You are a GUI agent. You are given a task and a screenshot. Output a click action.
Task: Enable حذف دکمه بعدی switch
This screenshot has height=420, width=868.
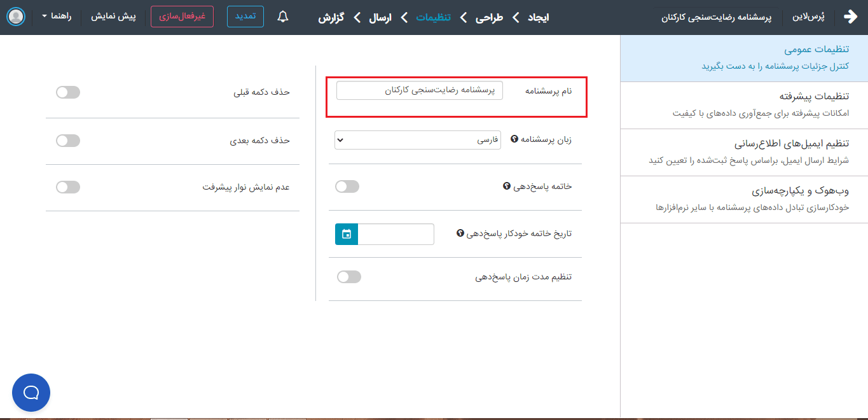[68, 141]
